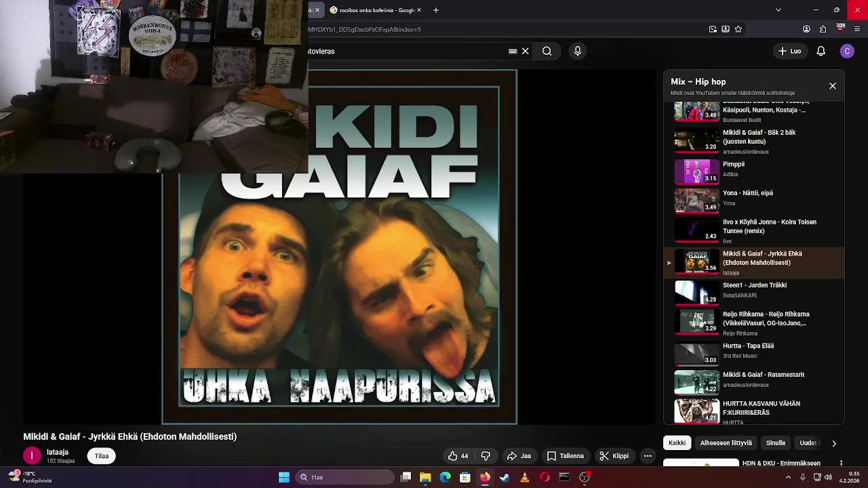Viewport: 868px width, 488px height.
Task: Click the Luo create button
Action: pos(789,51)
